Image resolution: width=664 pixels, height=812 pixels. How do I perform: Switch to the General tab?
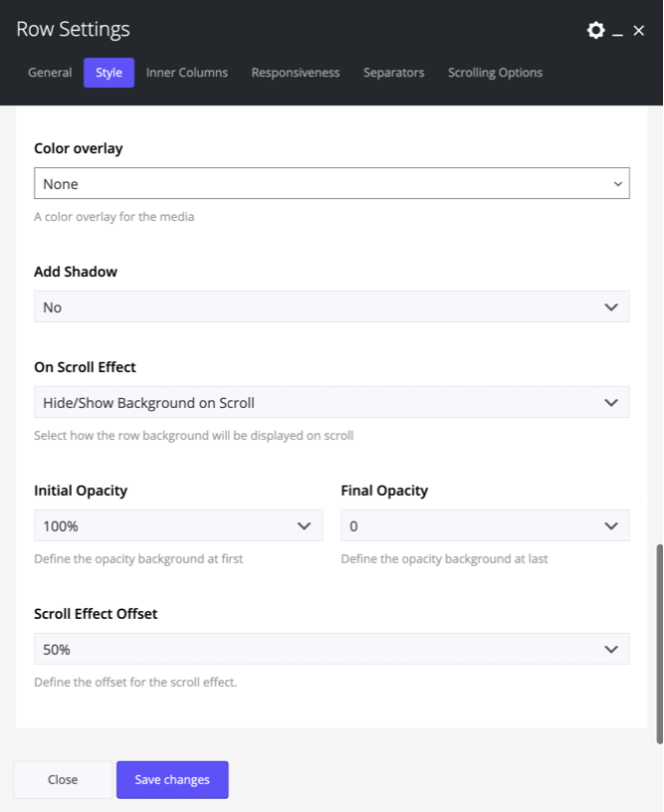(x=50, y=72)
